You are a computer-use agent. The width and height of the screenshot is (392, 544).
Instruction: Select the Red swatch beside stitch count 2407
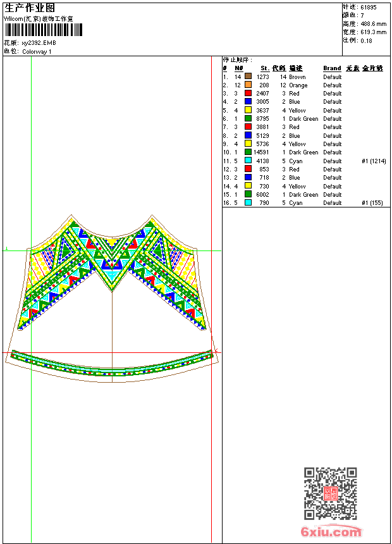(x=248, y=92)
